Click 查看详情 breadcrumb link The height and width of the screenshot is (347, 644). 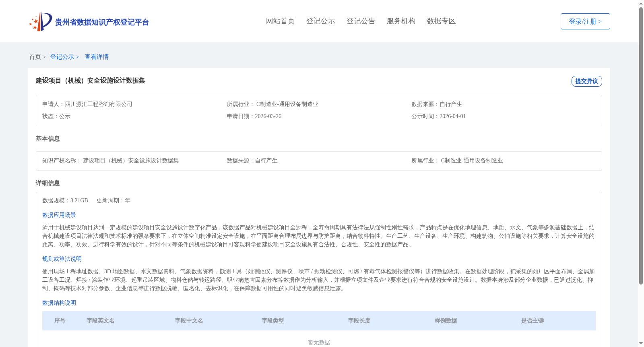(97, 57)
